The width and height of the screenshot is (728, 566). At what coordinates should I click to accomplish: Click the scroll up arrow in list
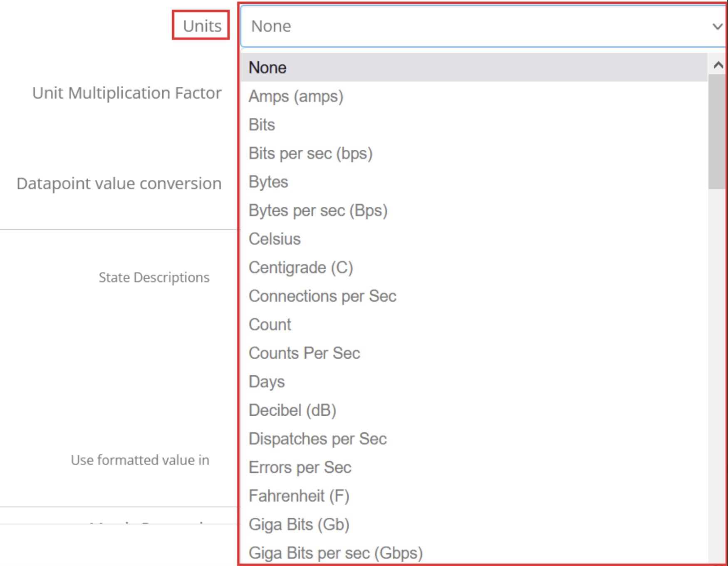(718, 65)
